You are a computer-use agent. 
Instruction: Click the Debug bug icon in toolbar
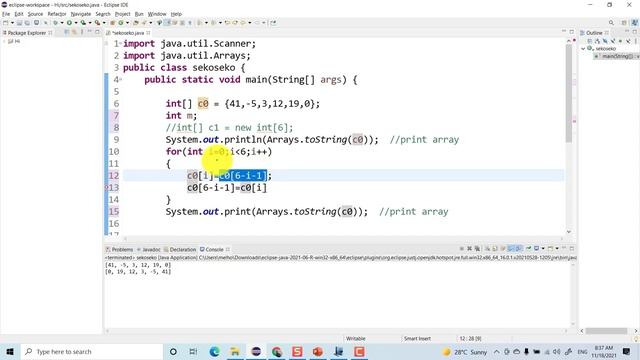pyautogui.click(x=56, y=23)
